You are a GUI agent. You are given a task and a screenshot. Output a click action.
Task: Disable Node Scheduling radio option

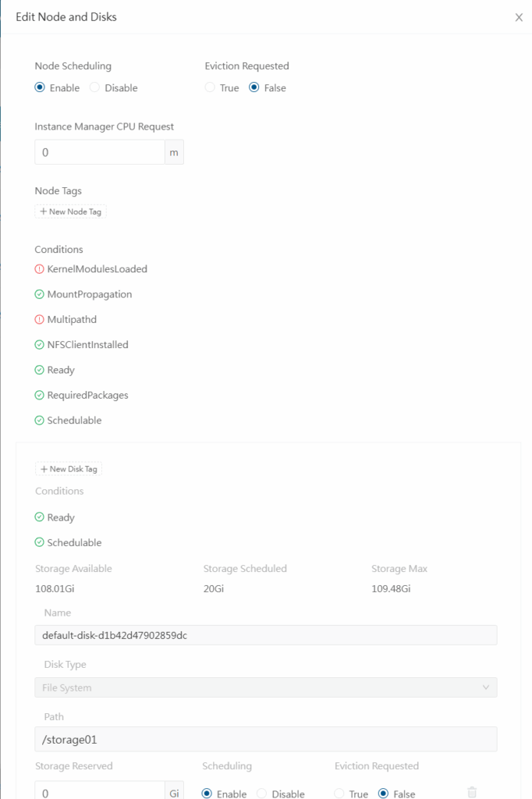(95, 88)
